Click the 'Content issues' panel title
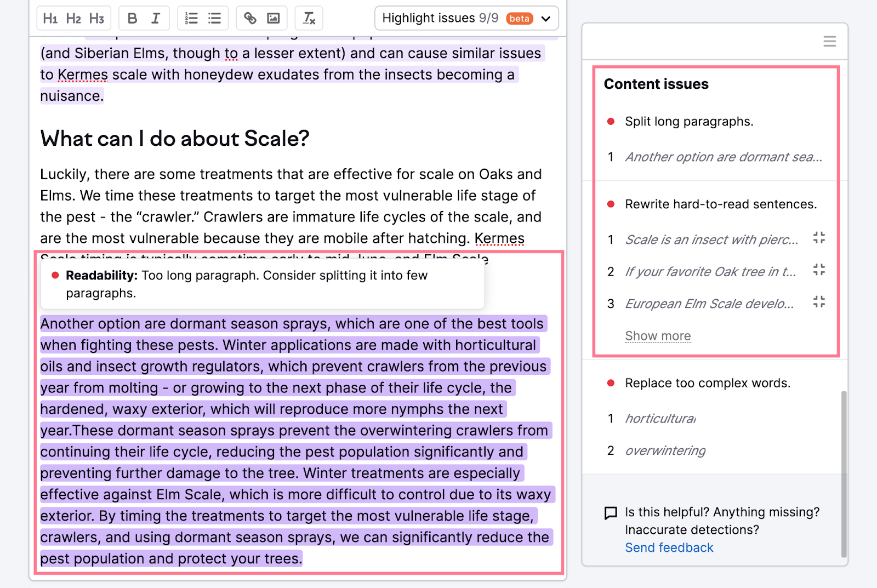The height and width of the screenshot is (588, 877). point(656,84)
